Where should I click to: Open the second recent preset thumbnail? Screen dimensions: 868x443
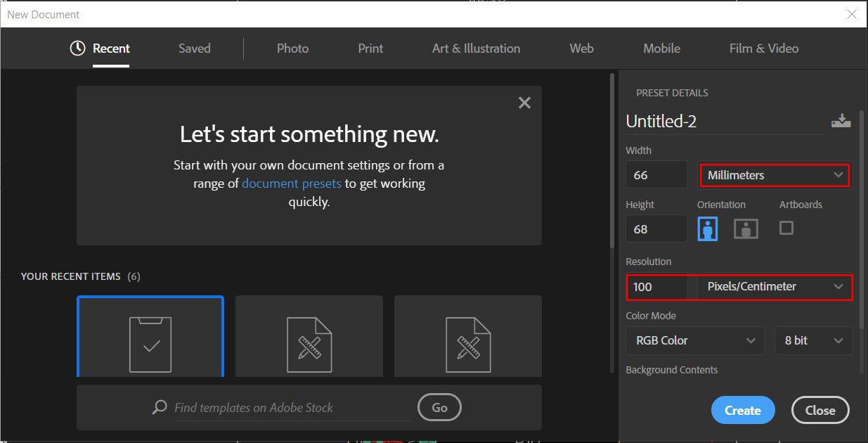point(309,336)
